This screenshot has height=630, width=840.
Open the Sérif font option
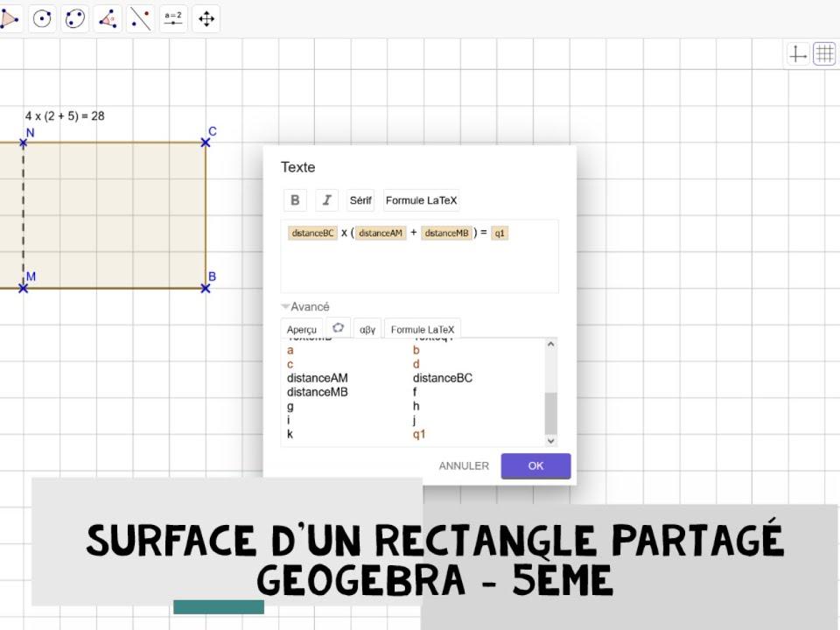coord(360,199)
